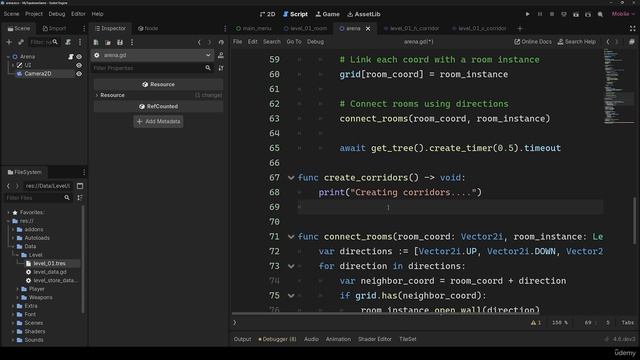Click the script warning indicator
Screen dimensions: 640x360
tap(536, 322)
